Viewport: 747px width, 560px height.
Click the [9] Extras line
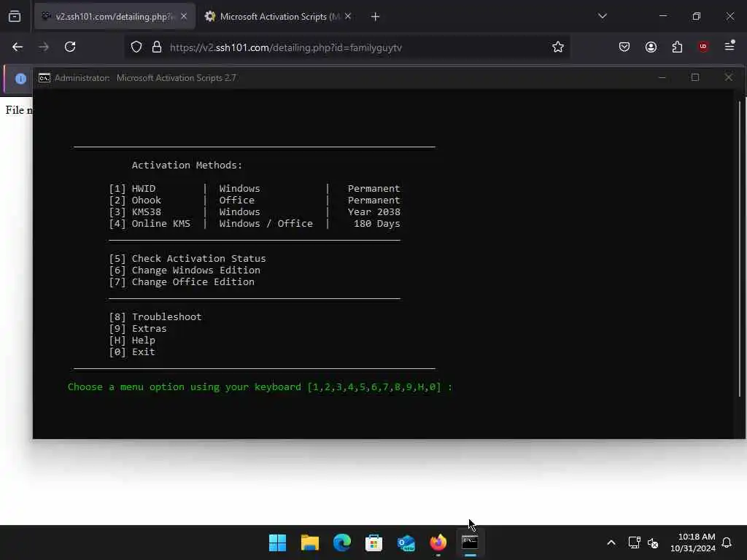138,329
